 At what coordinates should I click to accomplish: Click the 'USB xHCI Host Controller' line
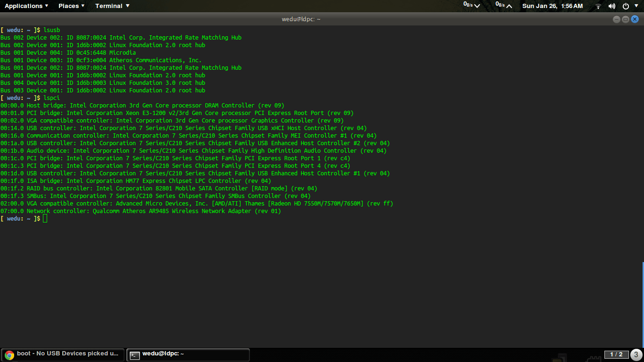183,128
